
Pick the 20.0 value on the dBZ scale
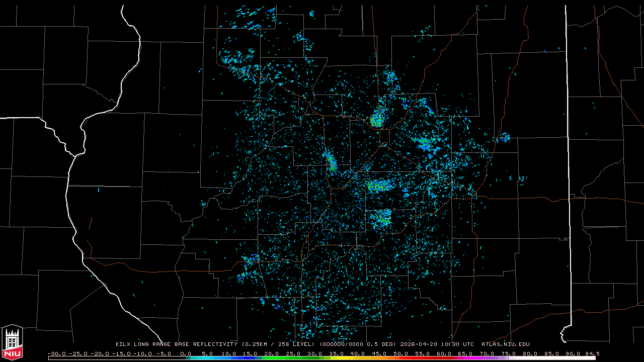[272, 353]
